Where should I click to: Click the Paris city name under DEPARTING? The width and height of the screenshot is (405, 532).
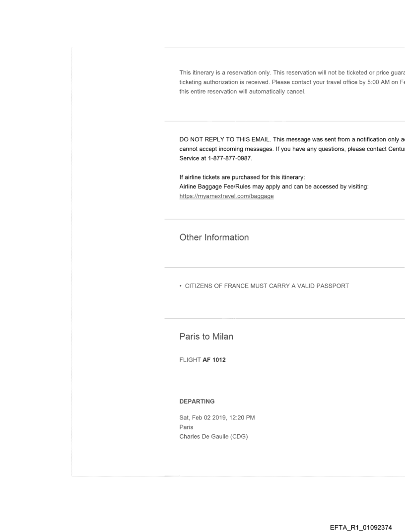(x=186, y=426)
